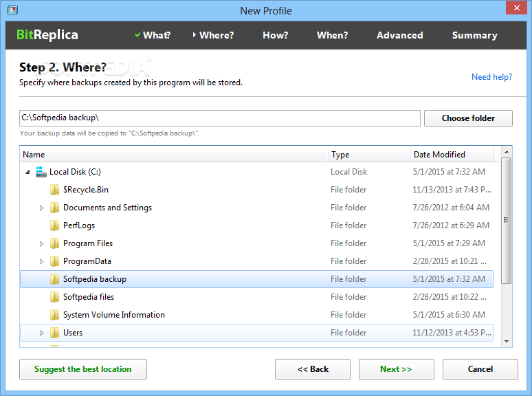This screenshot has width=532, height=396.
Task: Switch to the When? step
Action: (332, 35)
